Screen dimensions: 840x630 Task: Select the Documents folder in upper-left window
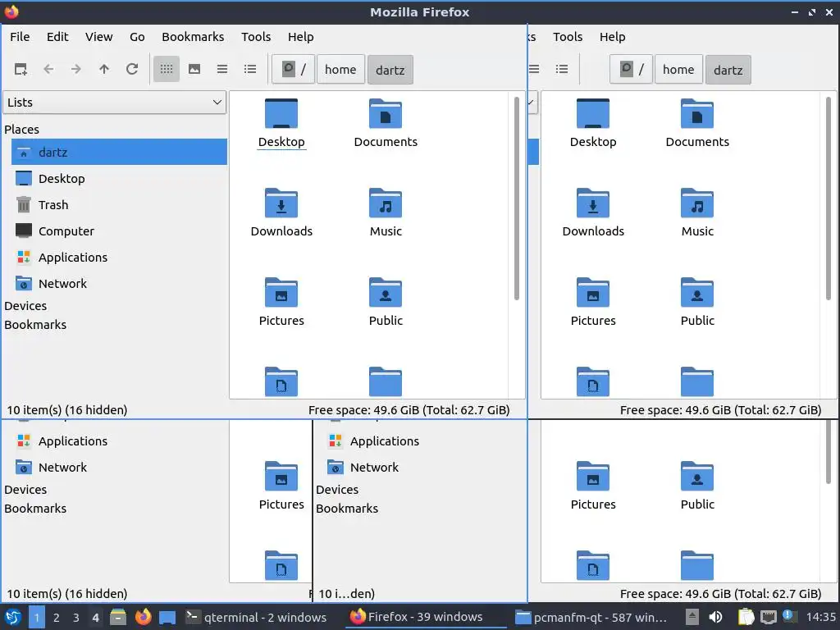coord(386,124)
